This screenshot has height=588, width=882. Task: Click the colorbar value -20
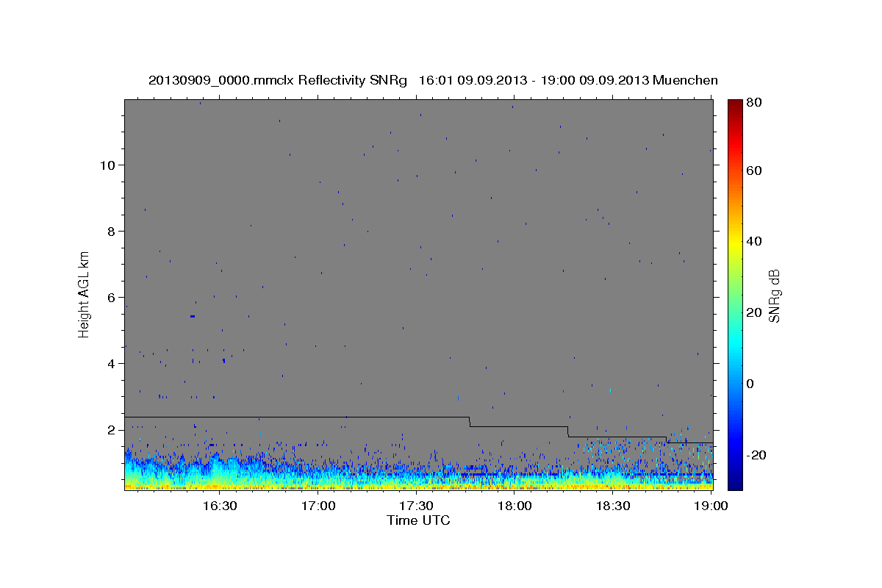pyautogui.click(x=757, y=455)
